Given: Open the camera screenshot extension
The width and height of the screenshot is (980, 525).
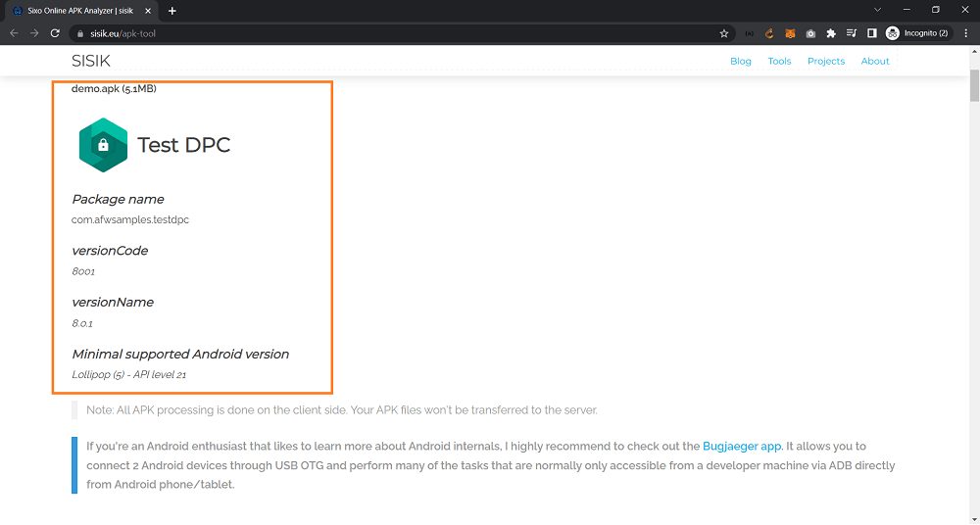Looking at the screenshot, I should click(x=810, y=33).
